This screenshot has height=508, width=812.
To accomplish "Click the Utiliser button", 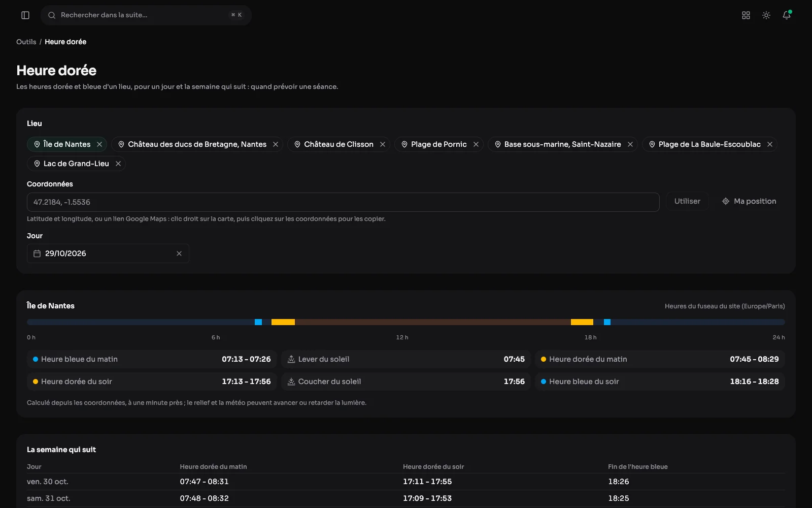I will pyautogui.click(x=687, y=201).
